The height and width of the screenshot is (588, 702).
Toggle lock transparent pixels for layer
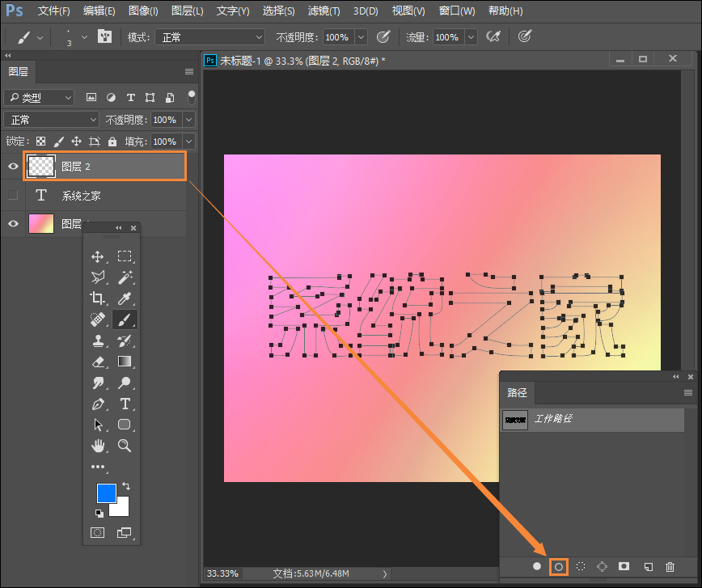coord(40,142)
